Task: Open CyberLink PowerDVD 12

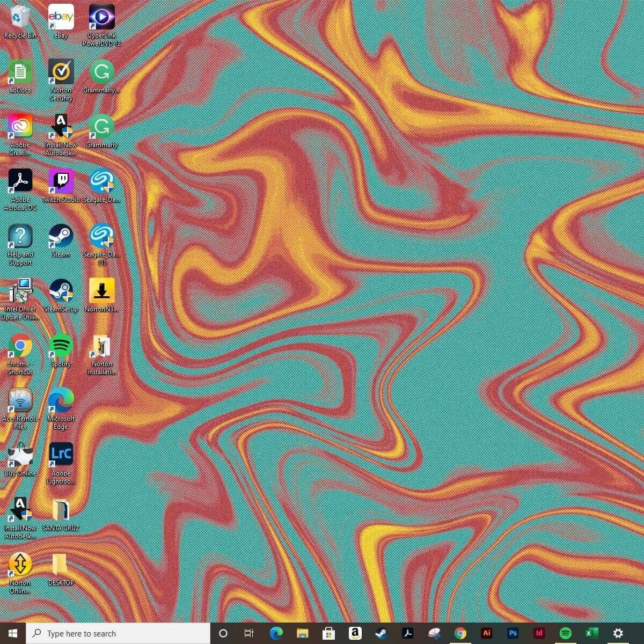Action: tap(101, 16)
